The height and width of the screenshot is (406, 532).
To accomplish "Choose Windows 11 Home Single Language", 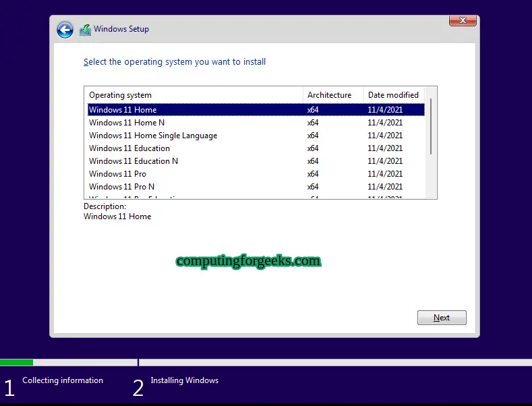I will (x=256, y=136).
